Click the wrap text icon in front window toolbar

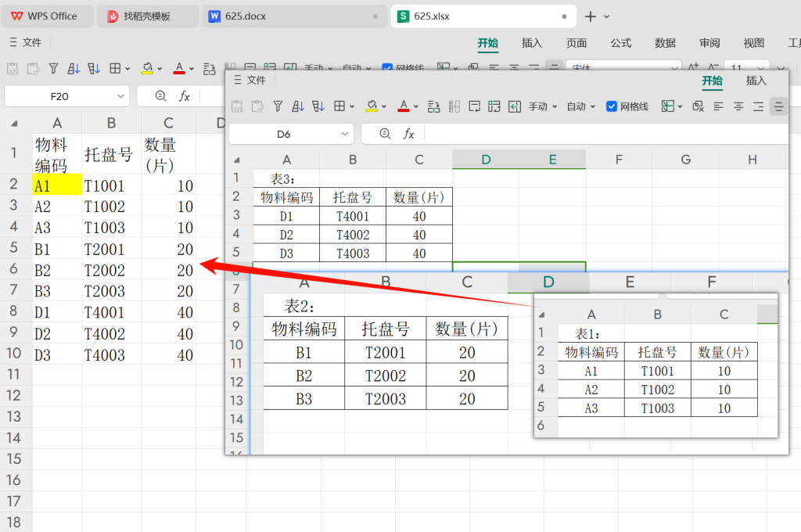(x=475, y=106)
